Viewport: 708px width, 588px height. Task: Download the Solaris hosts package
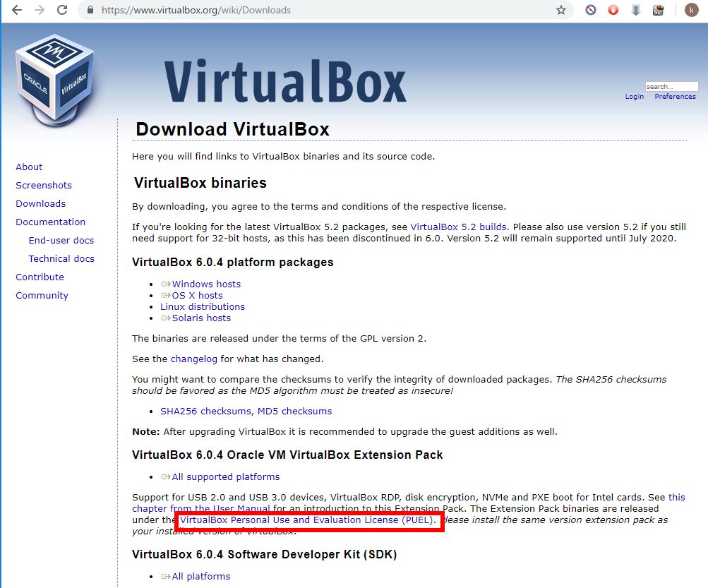[x=201, y=318]
